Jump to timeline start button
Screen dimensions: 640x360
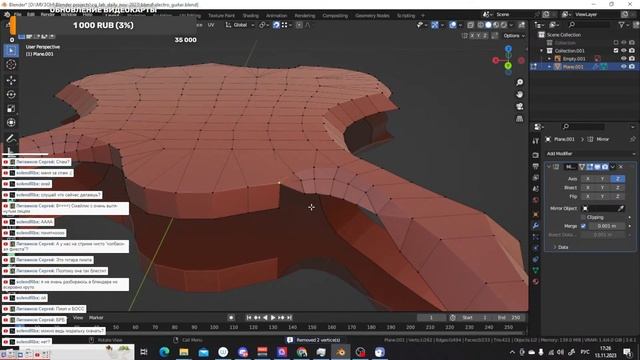point(249,318)
